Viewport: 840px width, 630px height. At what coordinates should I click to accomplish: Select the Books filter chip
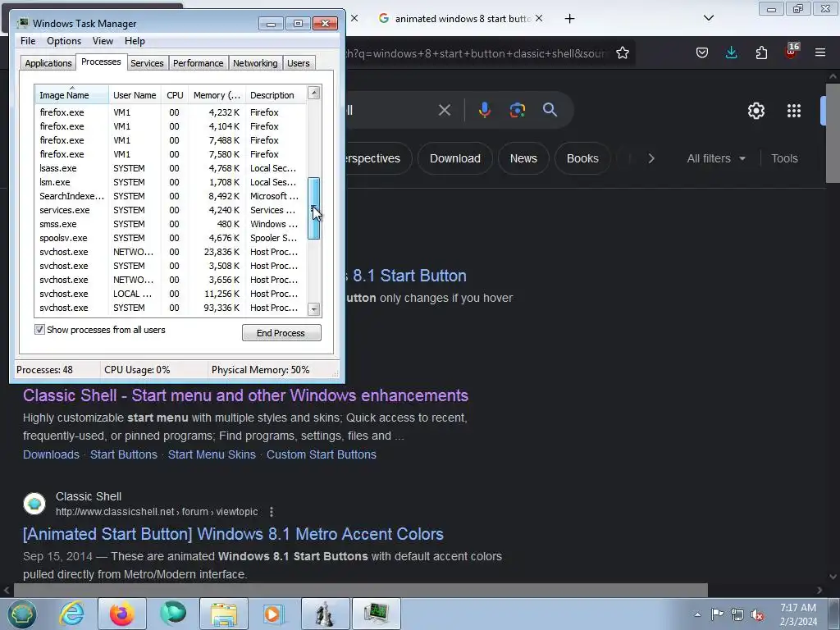(x=582, y=158)
